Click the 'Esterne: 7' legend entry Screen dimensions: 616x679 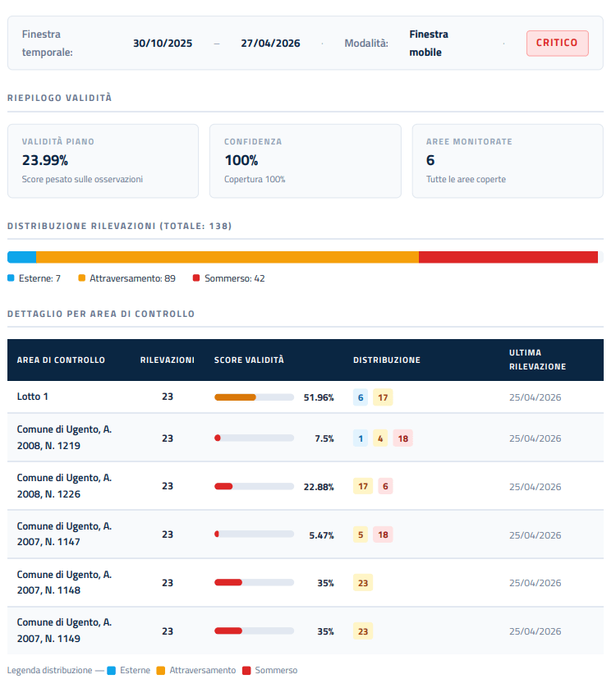[x=34, y=278]
